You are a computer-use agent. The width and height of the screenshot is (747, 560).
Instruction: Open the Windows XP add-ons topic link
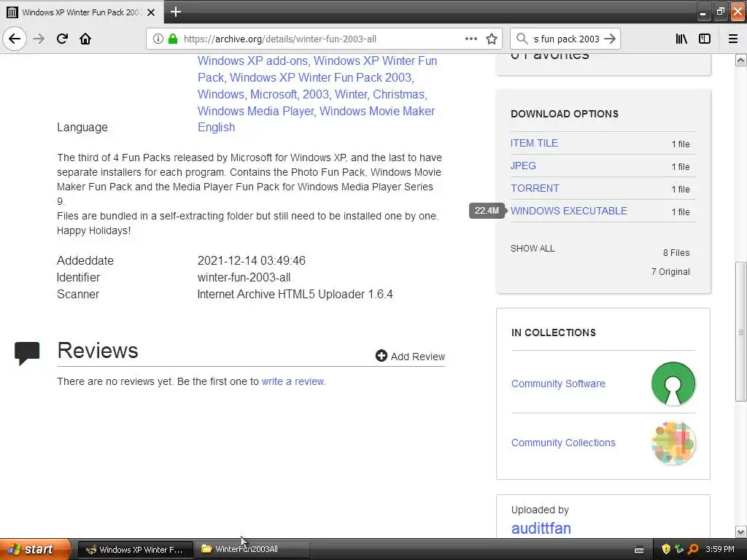[252, 61]
